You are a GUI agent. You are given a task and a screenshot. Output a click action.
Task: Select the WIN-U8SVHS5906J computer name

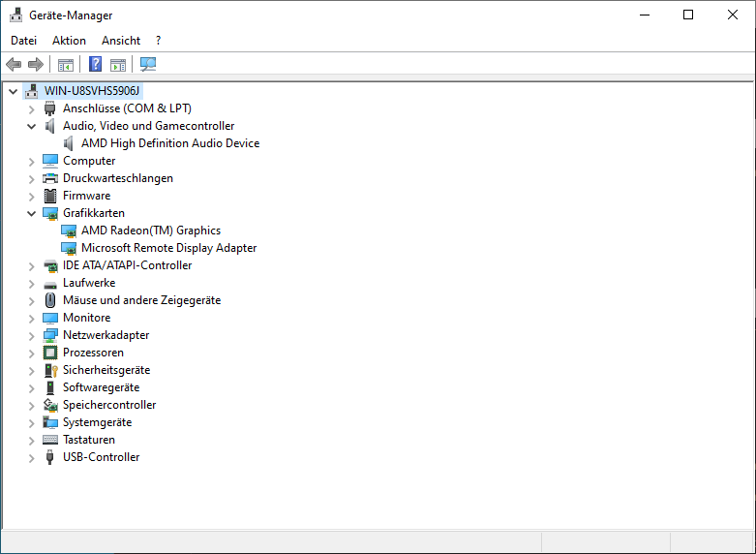[92, 91]
